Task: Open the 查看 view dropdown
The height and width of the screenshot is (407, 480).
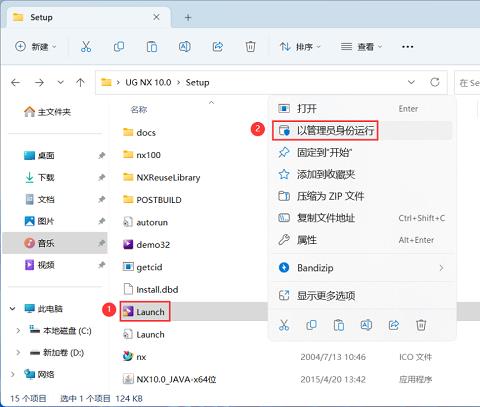Action: click(x=362, y=47)
